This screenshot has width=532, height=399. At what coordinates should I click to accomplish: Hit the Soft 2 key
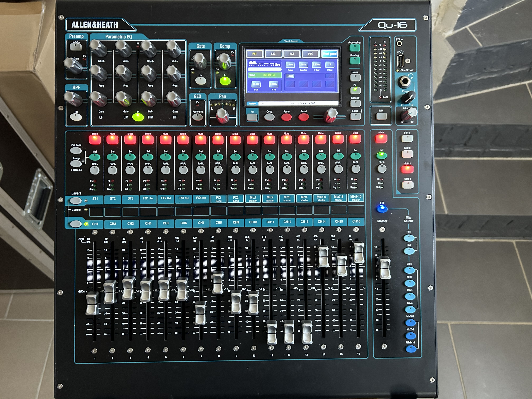pos(407,154)
